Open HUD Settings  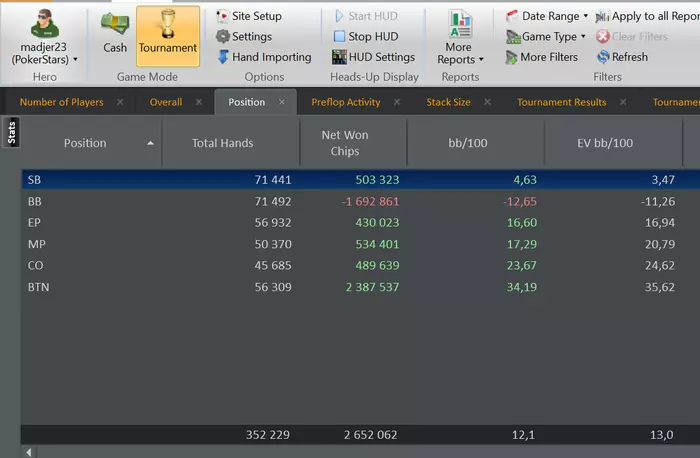click(x=373, y=57)
